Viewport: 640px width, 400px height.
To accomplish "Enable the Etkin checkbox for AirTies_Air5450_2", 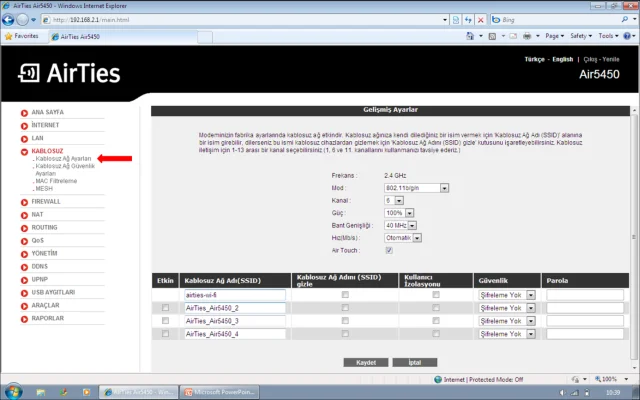I will (165, 307).
